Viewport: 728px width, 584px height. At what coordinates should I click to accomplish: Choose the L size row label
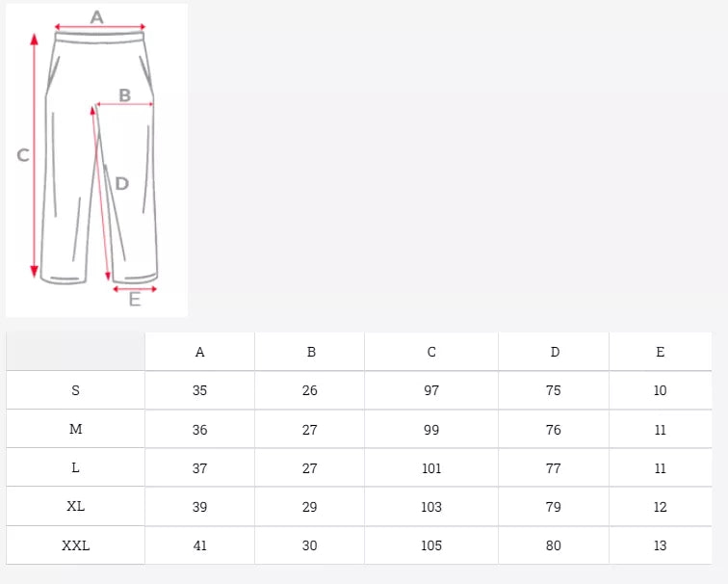[x=76, y=468]
